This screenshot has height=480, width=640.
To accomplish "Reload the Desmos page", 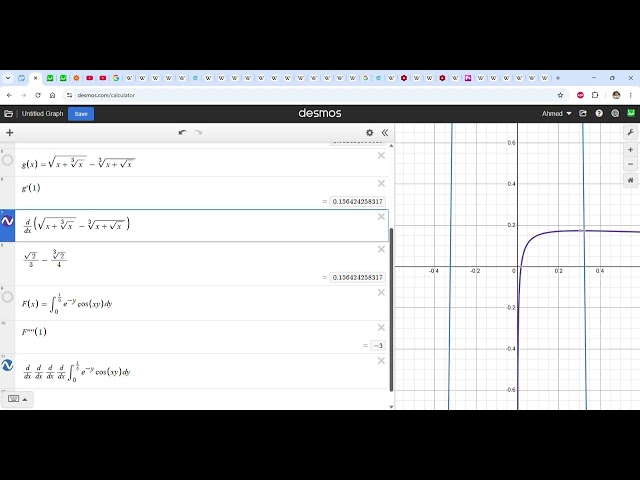I will pyautogui.click(x=38, y=95).
